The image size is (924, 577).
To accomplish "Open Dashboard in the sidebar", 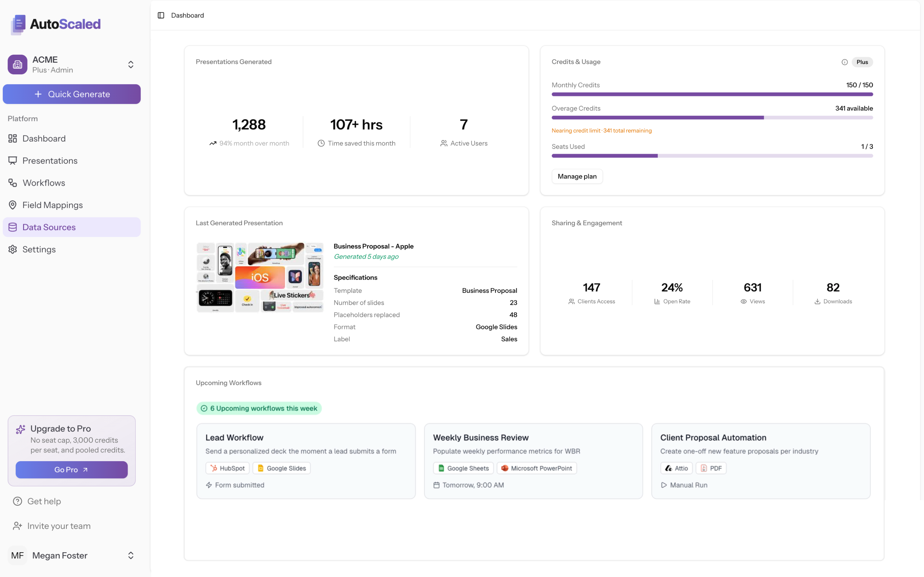I will pyautogui.click(x=72, y=139).
